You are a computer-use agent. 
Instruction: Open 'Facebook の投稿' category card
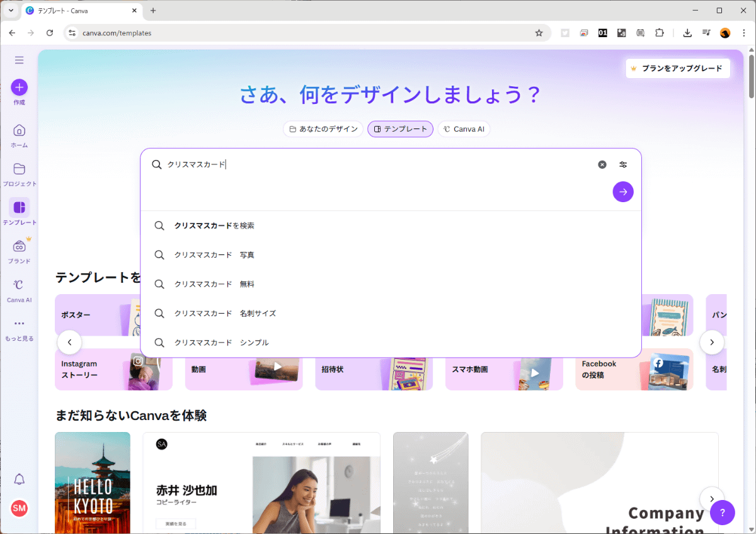[x=634, y=369]
